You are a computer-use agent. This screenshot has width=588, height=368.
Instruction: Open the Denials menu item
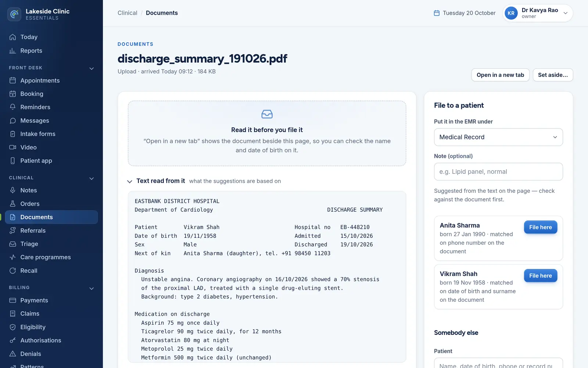tap(51, 354)
